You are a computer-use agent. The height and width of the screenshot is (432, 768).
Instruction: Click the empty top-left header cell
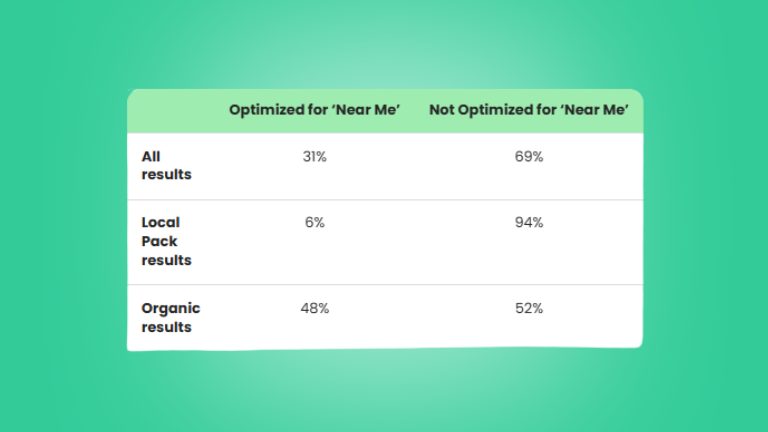click(x=171, y=111)
